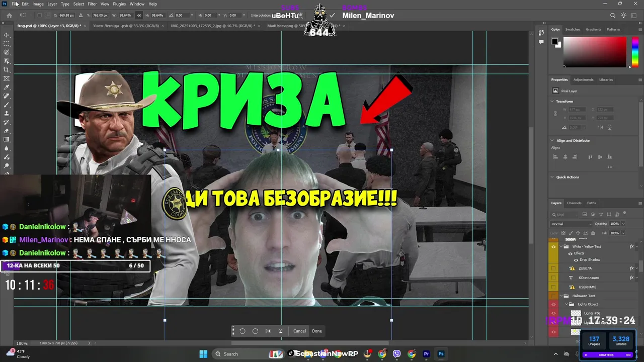This screenshot has width=644, height=362.
Task: Open the Plugins menu
Action: pos(119,4)
